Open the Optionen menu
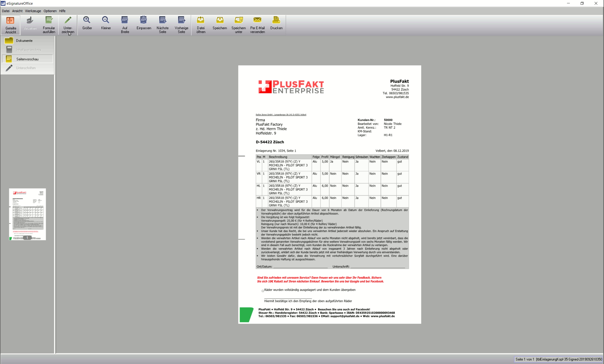 click(x=50, y=11)
